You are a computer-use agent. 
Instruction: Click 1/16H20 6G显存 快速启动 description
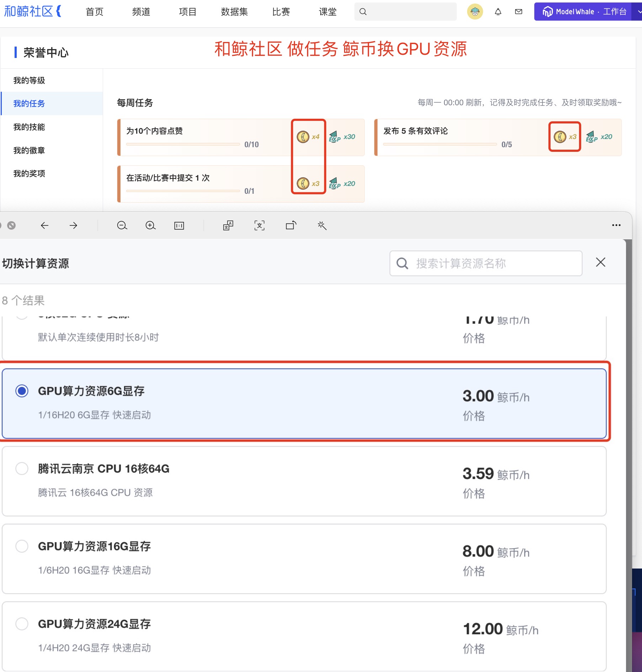(x=95, y=415)
